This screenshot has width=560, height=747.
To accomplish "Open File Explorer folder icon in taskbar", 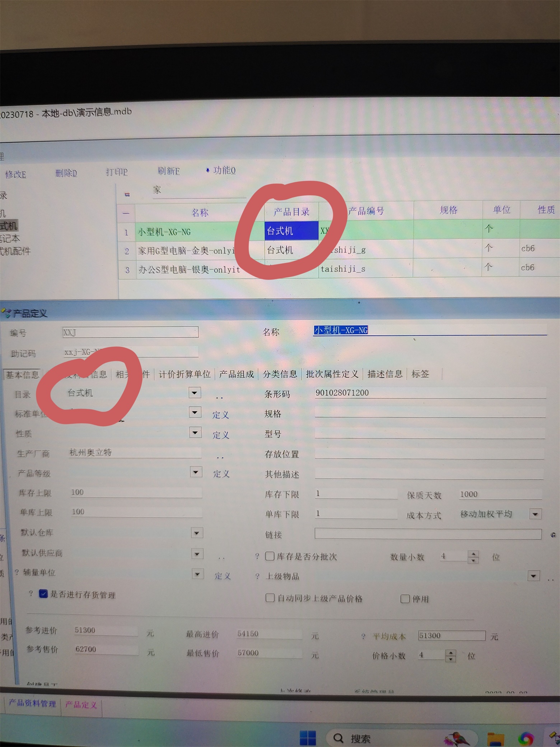I will point(495,739).
